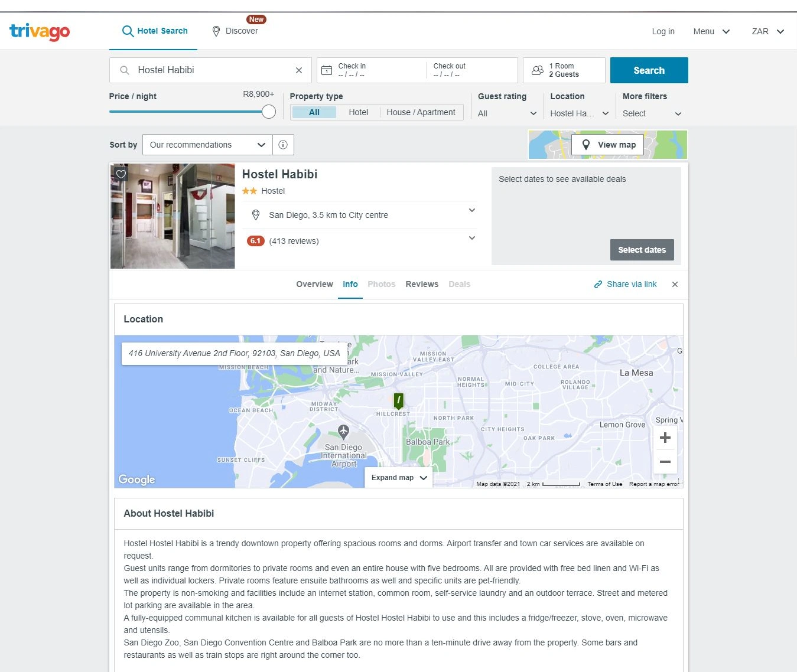Viewport: 797px width, 672px height.
Task: Clear the Hostel Habibi search text
Action: pyautogui.click(x=299, y=70)
